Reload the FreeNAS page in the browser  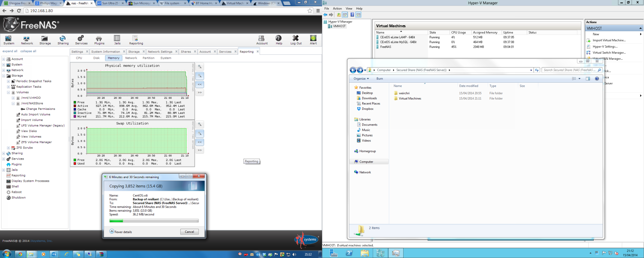[19, 11]
